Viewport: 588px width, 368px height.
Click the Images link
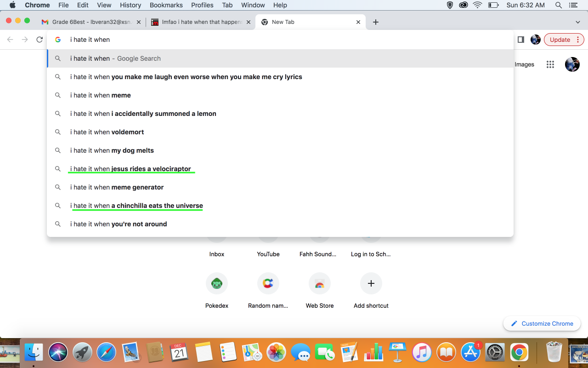click(x=524, y=64)
